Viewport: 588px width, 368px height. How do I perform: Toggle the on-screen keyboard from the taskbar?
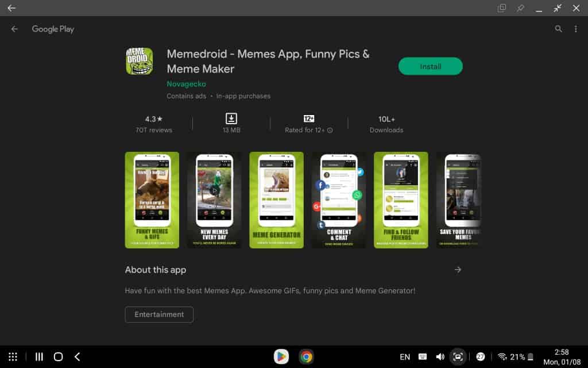pyautogui.click(x=423, y=356)
